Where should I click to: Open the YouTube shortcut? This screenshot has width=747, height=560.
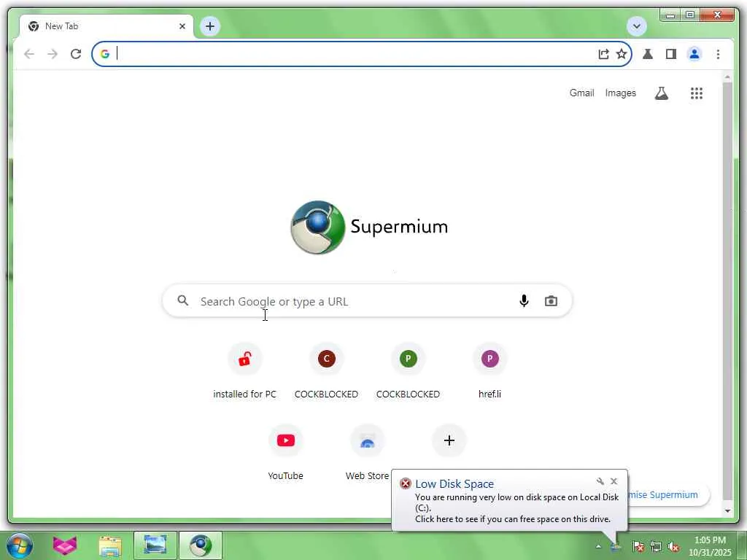[286, 454]
